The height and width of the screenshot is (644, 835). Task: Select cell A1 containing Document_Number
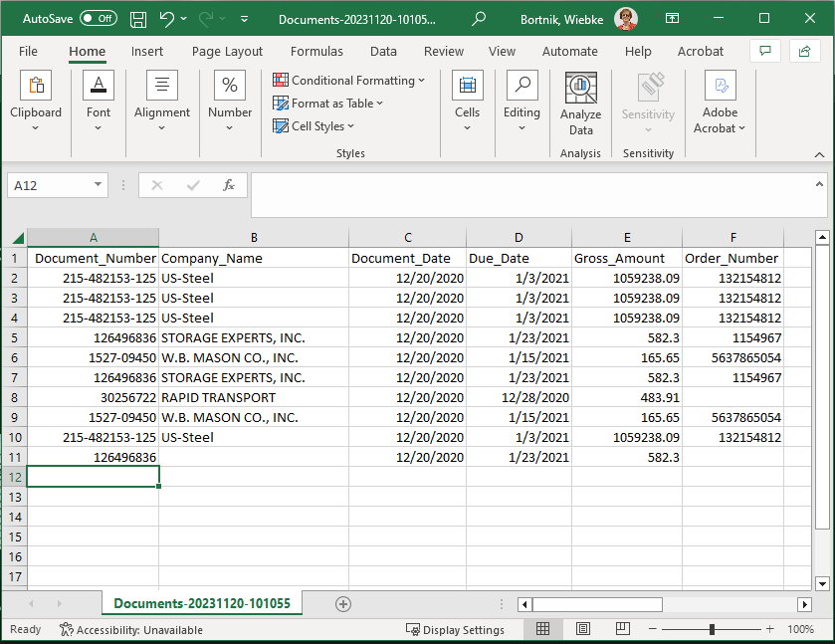(93, 258)
